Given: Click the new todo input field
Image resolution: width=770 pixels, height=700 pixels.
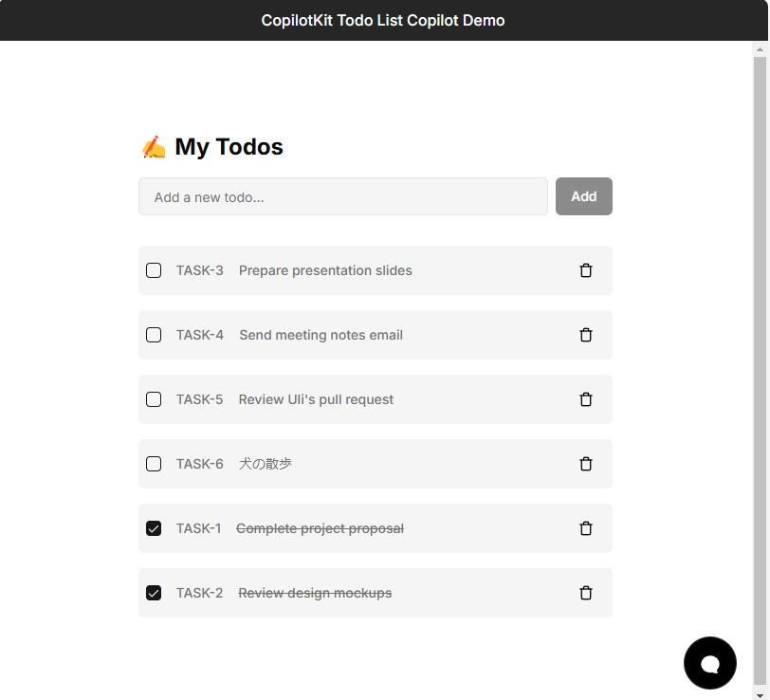Looking at the screenshot, I should (x=343, y=196).
